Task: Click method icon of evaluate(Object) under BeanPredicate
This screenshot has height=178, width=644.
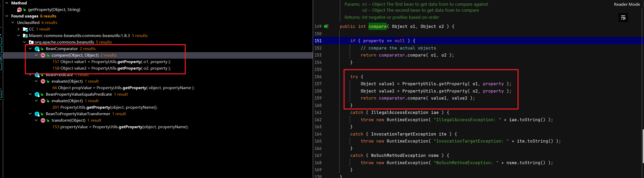Action: (x=43, y=81)
